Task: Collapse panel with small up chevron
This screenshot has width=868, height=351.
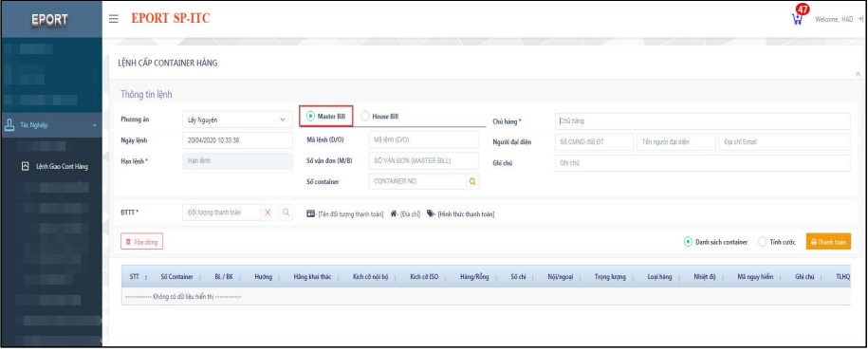Action: pos(858,74)
